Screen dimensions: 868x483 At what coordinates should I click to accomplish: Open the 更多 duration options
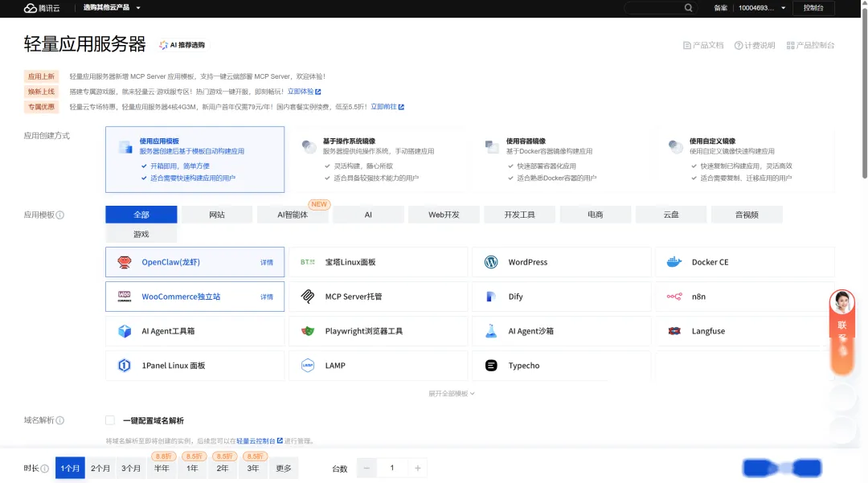pos(284,468)
